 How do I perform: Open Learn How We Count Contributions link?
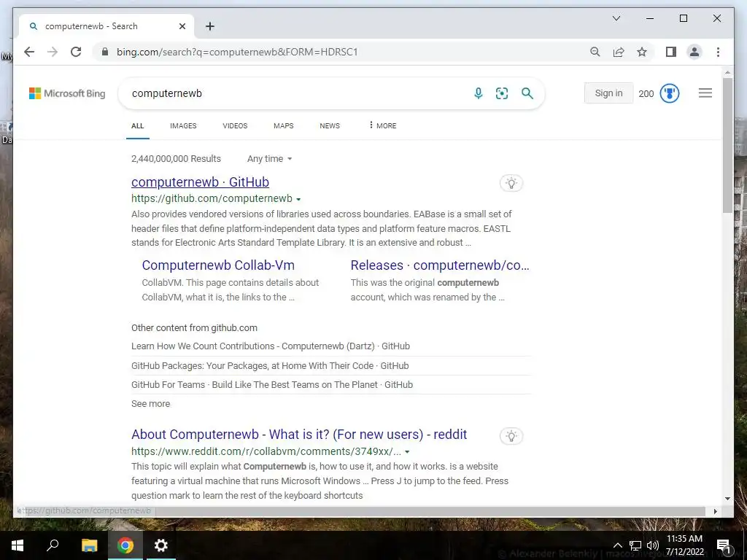point(271,346)
